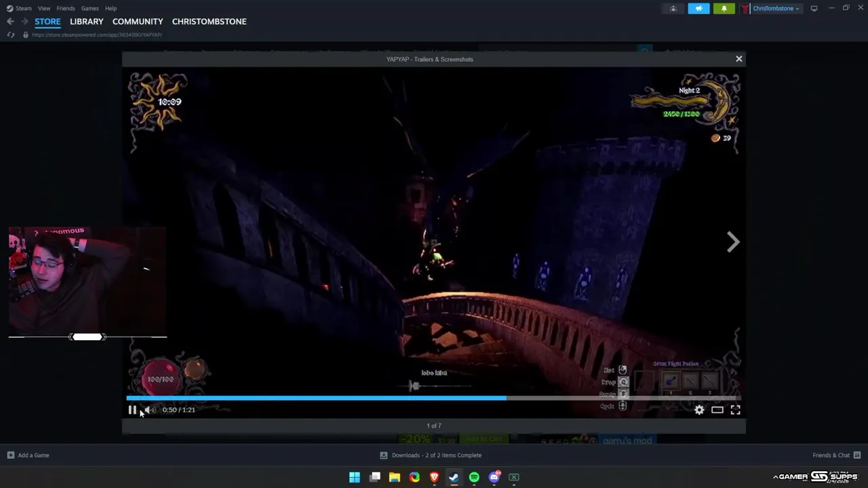The image size is (868, 488).
Task: Pause the YAPYAP trailer video
Action: pyautogui.click(x=132, y=409)
